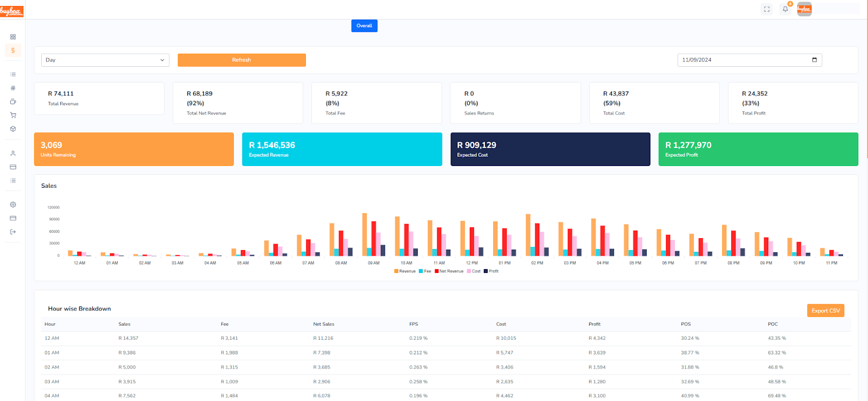Click the 09 AM revenue bar in chart
The height and width of the screenshot is (401, 868).
click(365, 234)
